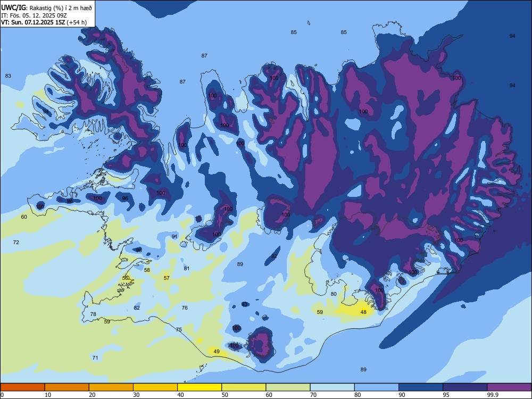The width and height of the screenshot is (532, 399).
Task: Click the humidity value '82' on the map
Action: click(x=137, y=307)
